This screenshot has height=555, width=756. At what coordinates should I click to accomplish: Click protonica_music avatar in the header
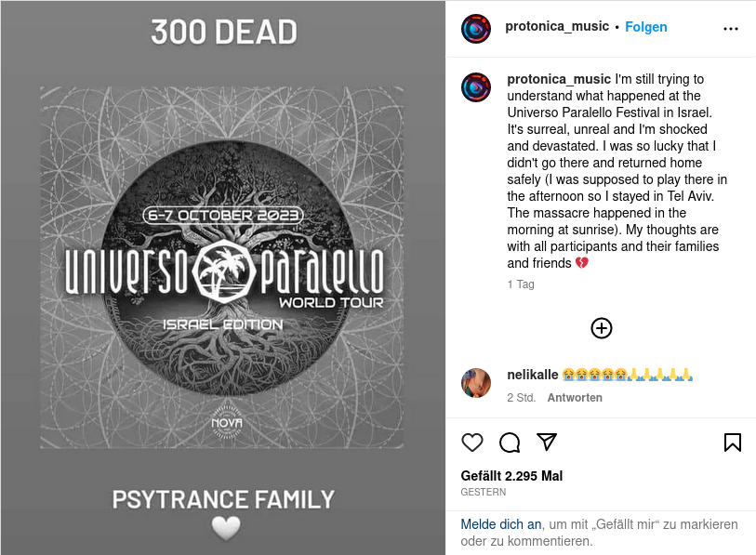[476, 29]
